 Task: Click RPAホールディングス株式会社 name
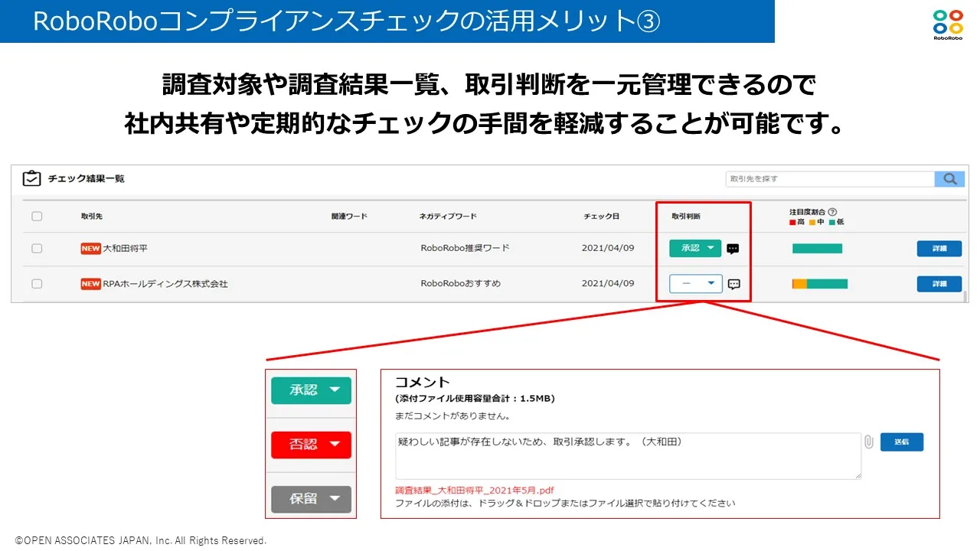tap(165, 284)
